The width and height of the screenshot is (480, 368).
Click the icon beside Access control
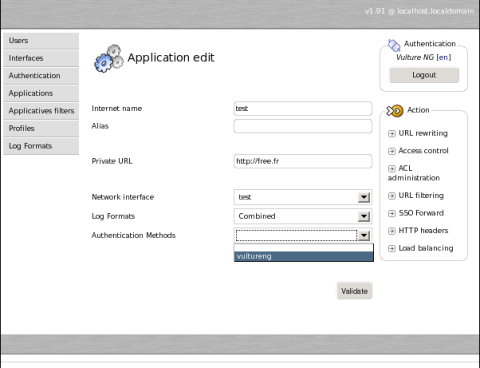click(392, 151)
